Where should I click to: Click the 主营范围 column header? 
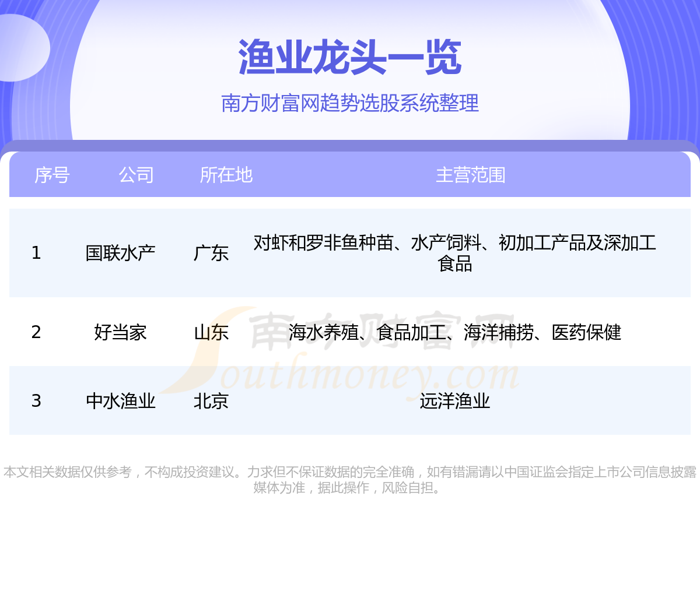(x=471, y=175)
